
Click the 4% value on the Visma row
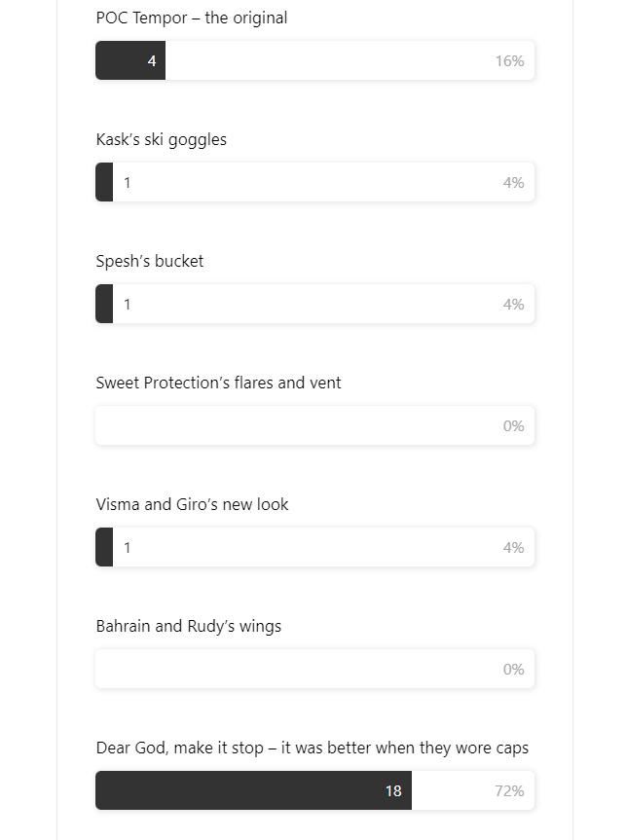coord(513,547)
